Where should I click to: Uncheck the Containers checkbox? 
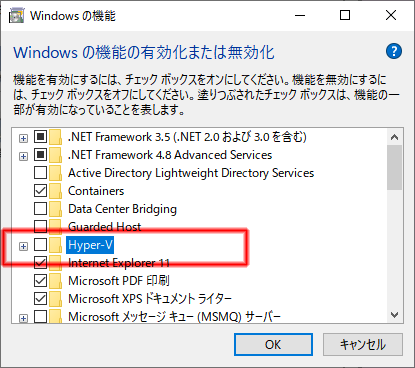click(x=40, y=191)
